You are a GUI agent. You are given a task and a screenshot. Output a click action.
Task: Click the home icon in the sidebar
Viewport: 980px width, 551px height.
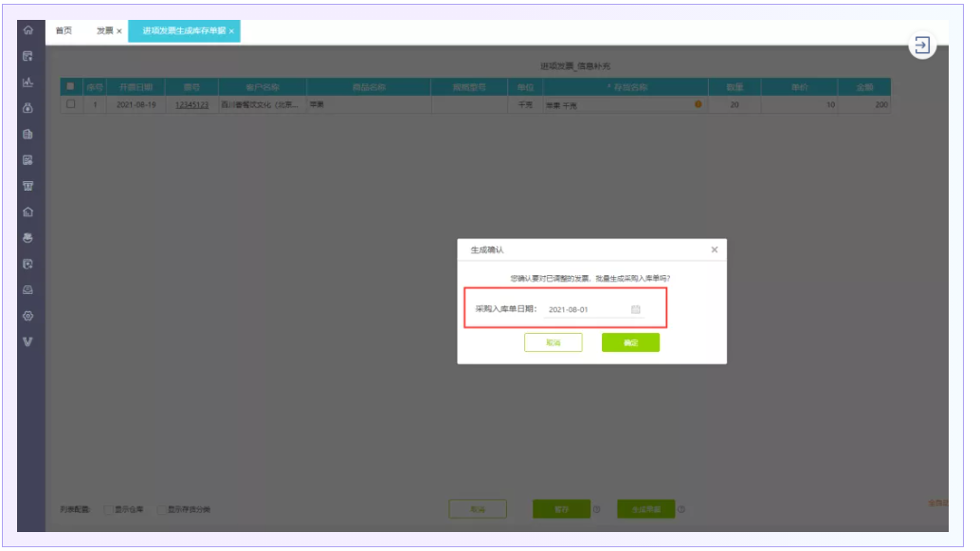tap(28, 30)
